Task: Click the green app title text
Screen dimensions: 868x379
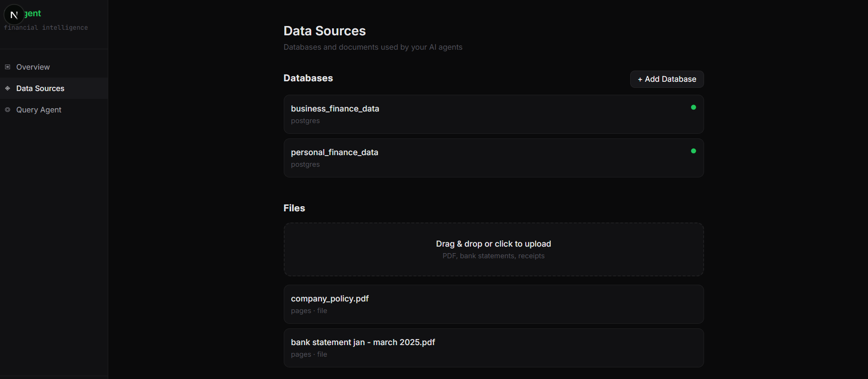Action: click(33, 13)
